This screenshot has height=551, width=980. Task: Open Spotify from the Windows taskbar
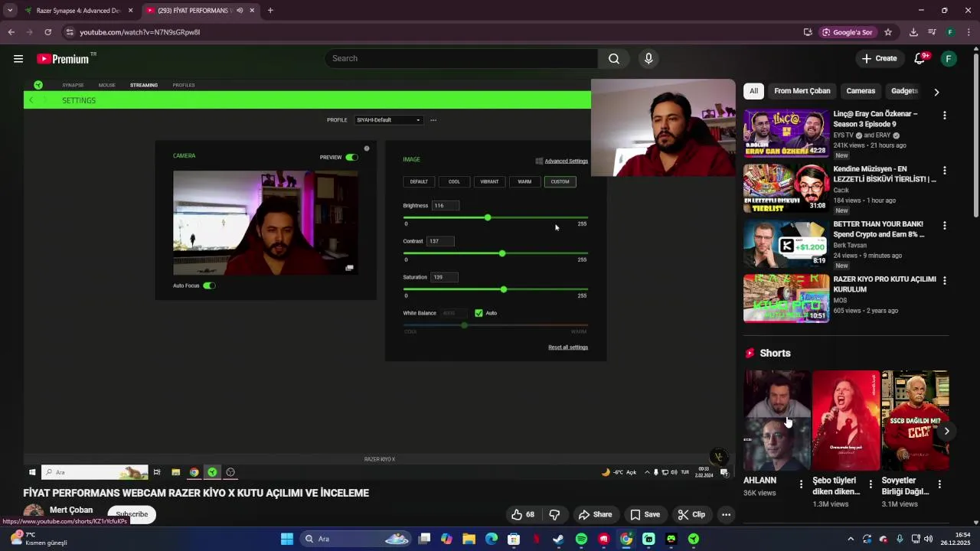581,539
